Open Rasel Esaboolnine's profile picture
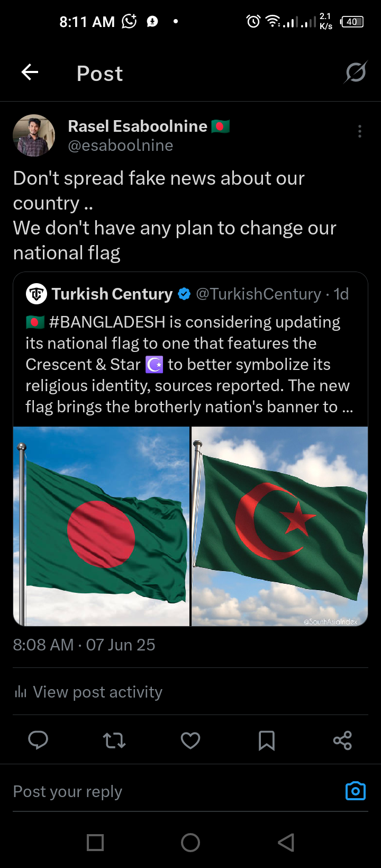The width and height of the screenshot is (381, 868). [34, 135]
